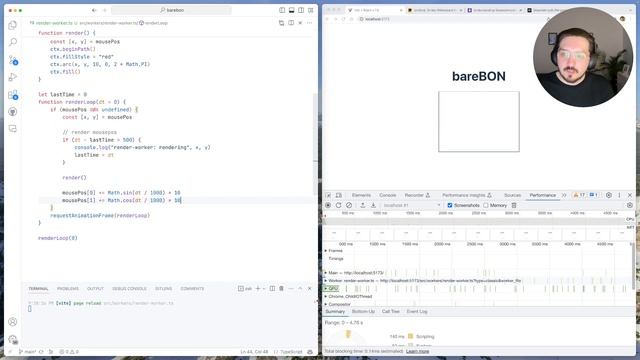Go back in VS Code navigation history
640x360 pixels.
(x=94, y=10)
